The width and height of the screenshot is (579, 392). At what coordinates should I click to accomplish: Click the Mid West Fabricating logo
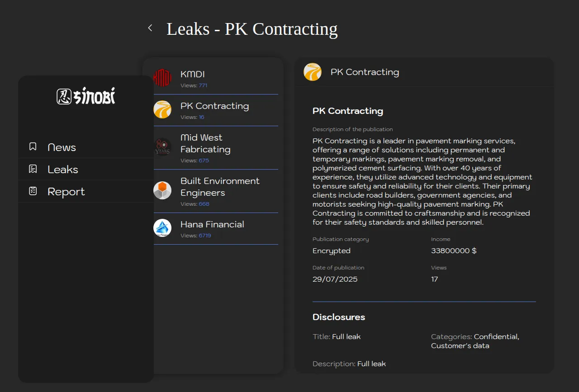[x=162, y=147]
